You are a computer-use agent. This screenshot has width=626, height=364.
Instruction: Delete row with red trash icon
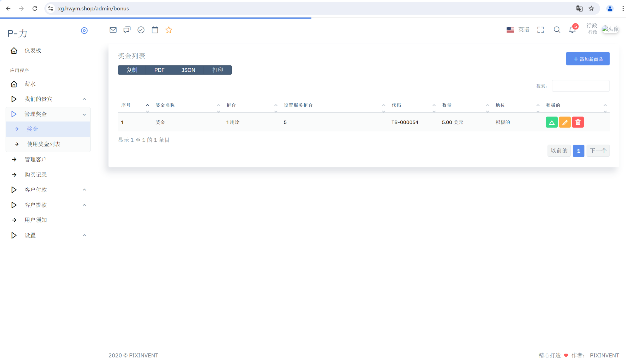578,122
